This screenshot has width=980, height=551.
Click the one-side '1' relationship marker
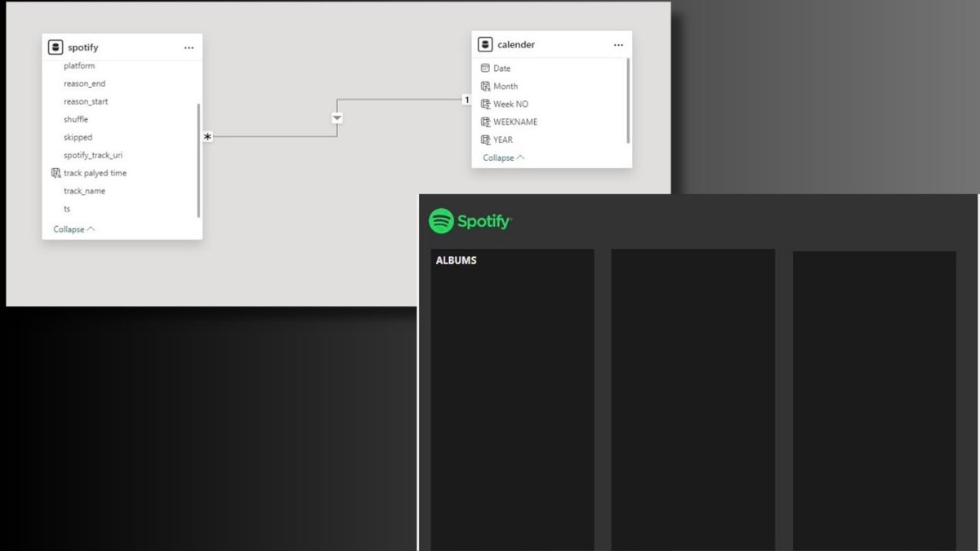[466, 100]
